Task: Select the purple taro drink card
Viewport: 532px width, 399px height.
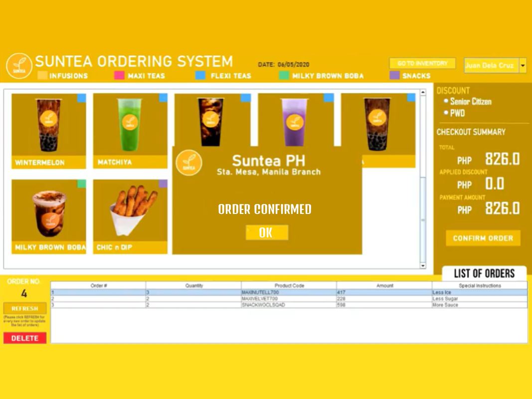Action: point(296,120)
